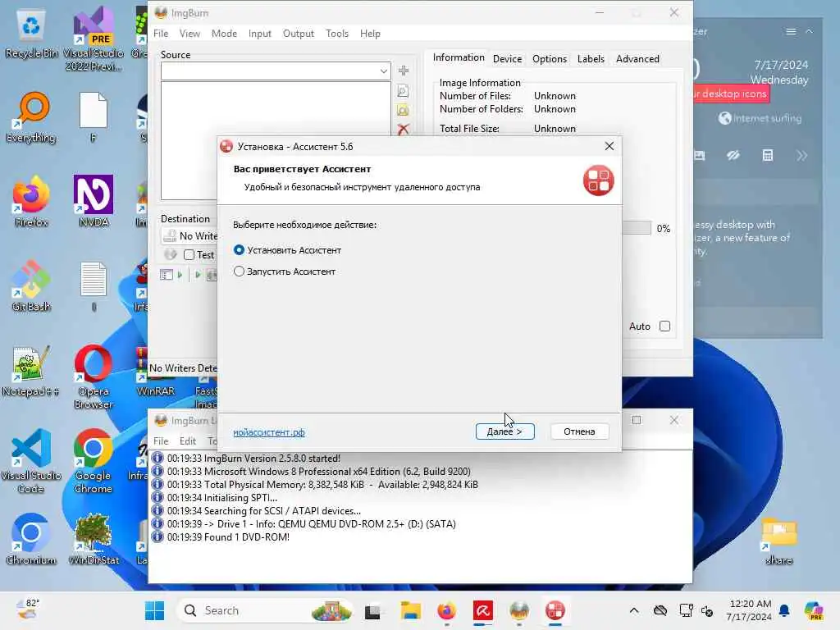The image size is (840, 630).
Task: Click the ImgBurn source files list box
Action: point(276,140)
